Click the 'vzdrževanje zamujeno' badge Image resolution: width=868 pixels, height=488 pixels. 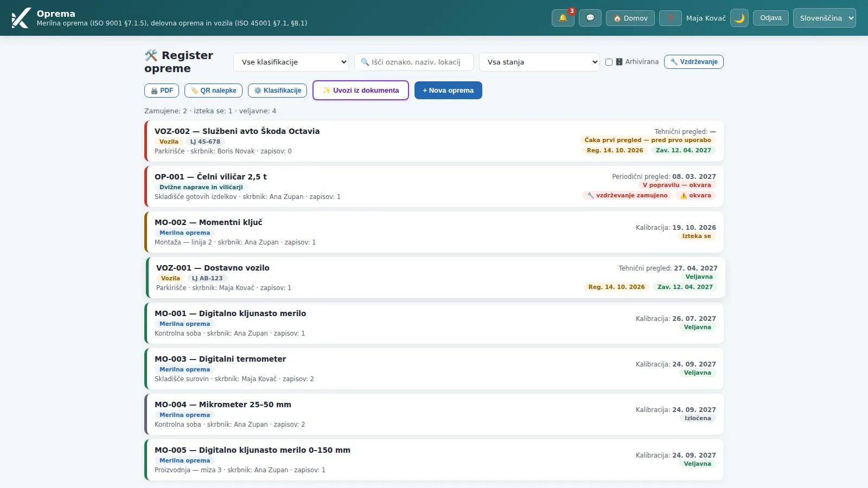click(x=627, y=196)
